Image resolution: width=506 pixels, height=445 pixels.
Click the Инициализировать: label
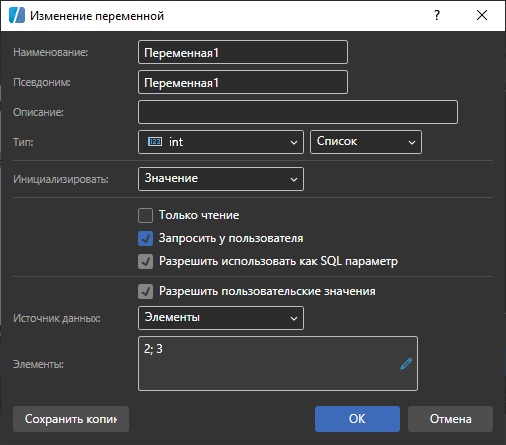(x=61, y=179)
